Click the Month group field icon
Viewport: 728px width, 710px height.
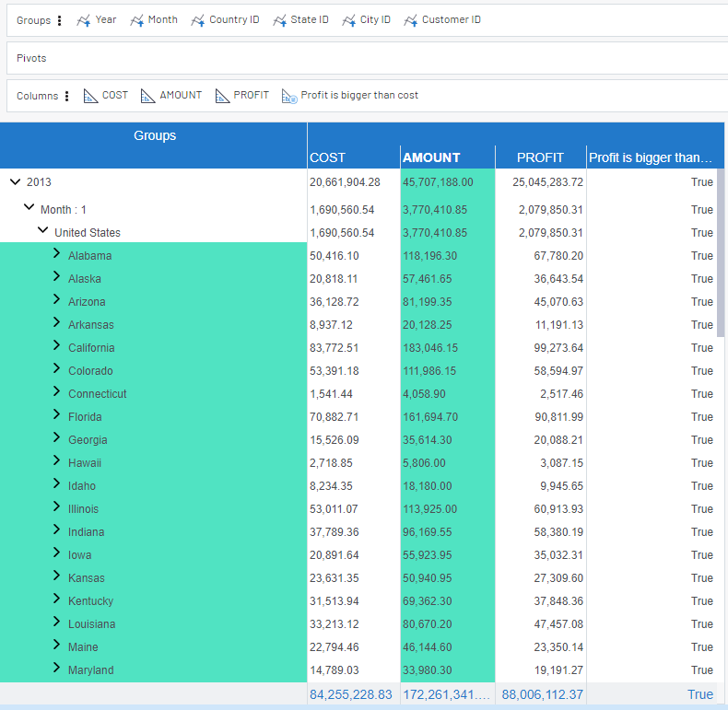pos(137,20)
